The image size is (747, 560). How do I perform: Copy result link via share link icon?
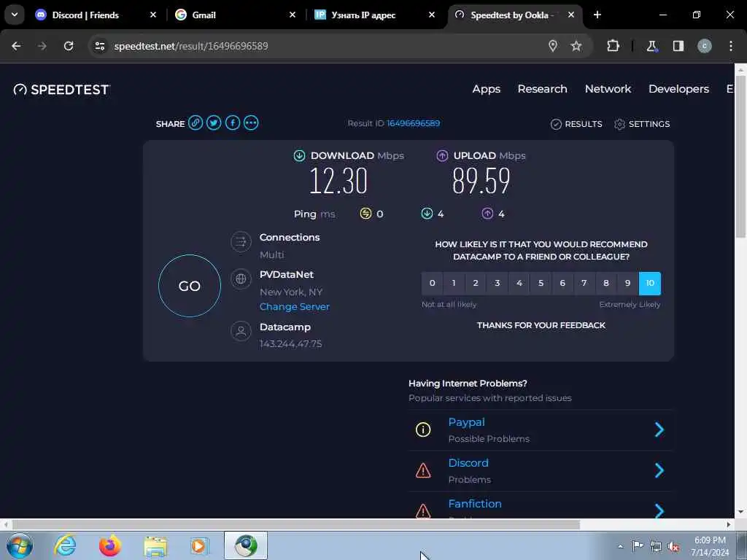[196, 122]
